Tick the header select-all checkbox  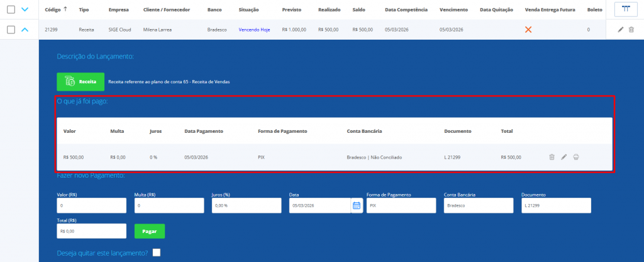11,9
